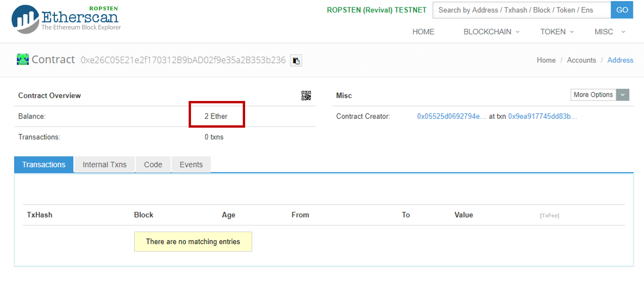Screen dimensions: 644x286
Task: Click the From column header
Action: [x=300, y=215]
